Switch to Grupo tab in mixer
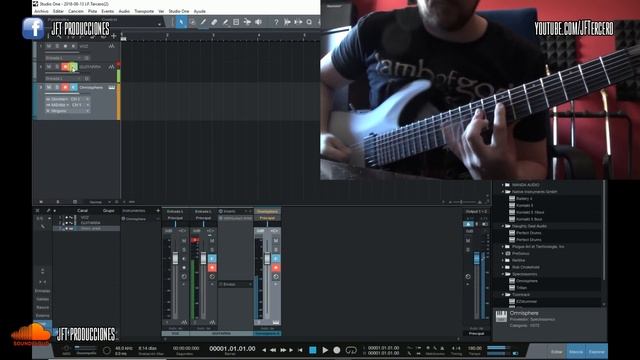 click(108, 211)
